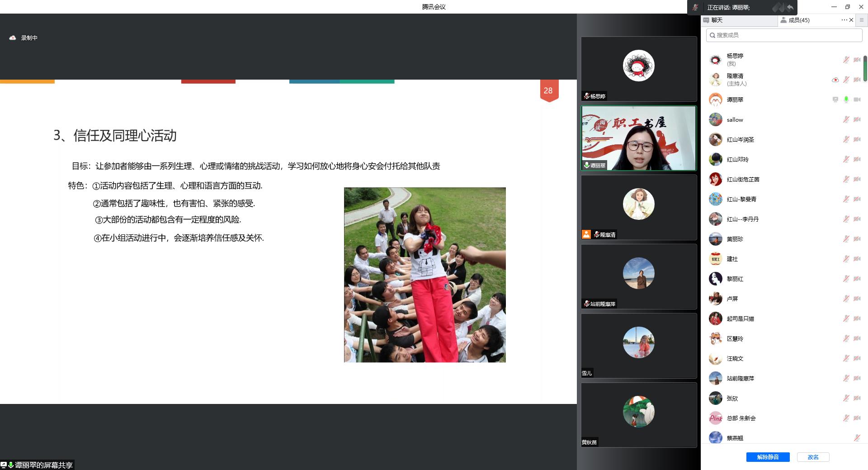
Task: Click avatar of 总部 朱新会
Action: coord(715,418)
